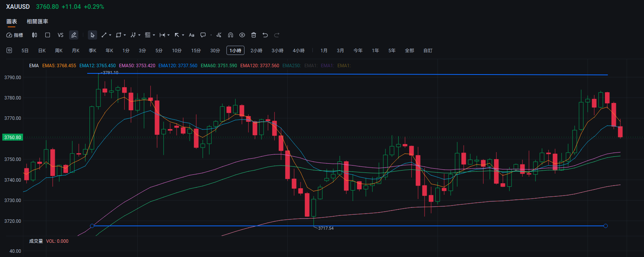Click the EMA5 orange indicator label
644x257 pixels.
pos(59,66)
